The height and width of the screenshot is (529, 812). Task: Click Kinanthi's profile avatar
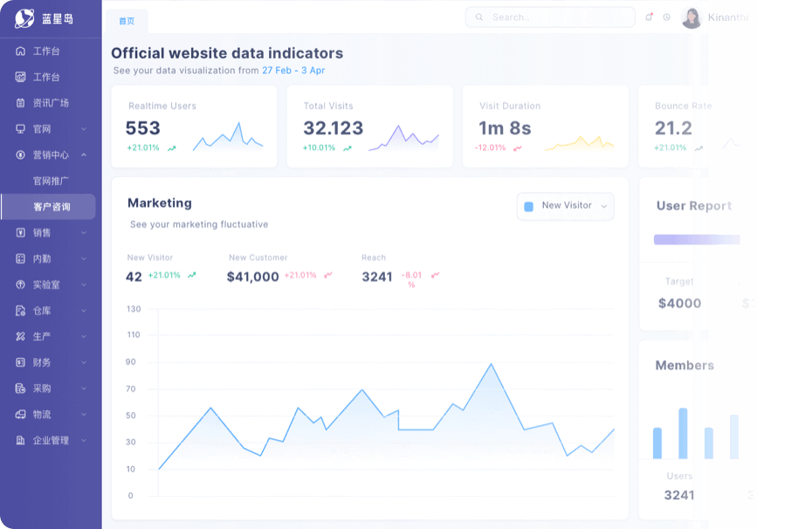(x=692, y=17)
